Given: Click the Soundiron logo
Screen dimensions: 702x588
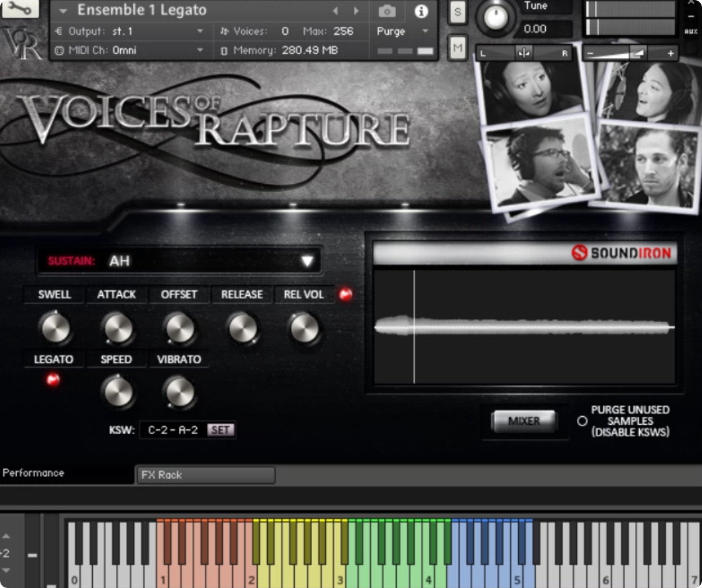Looking at the screenshot, I should pos(622,253).
